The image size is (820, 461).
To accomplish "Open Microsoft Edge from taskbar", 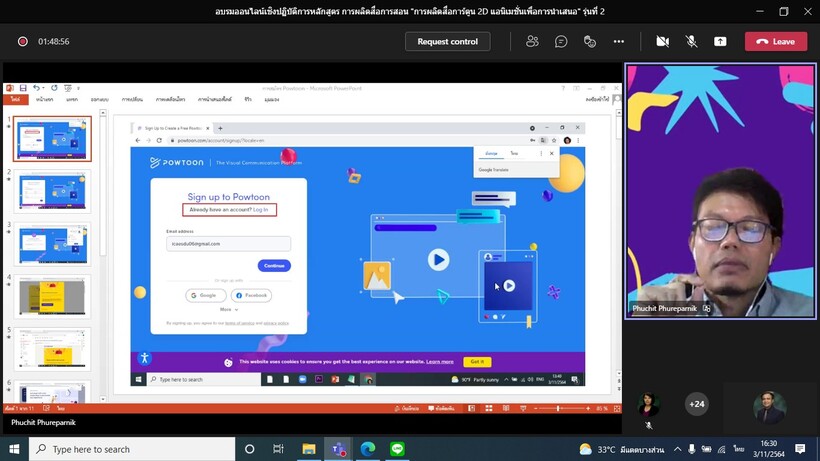I will 368,449.
